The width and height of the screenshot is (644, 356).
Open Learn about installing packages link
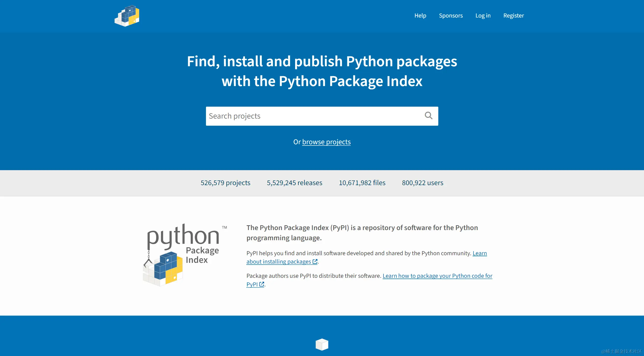coord(278,262)
